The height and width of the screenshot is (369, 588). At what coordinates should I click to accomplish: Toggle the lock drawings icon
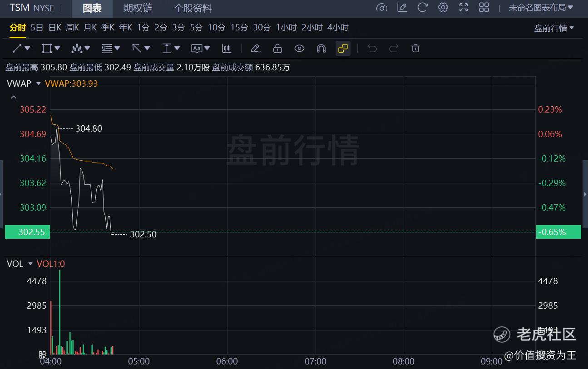click(x=277, y=48)
